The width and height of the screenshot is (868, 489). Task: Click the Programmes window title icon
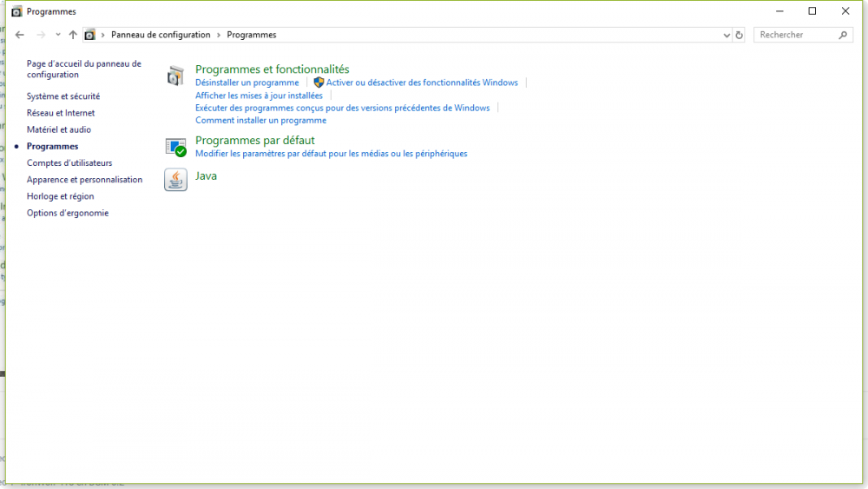coord(16,11)
